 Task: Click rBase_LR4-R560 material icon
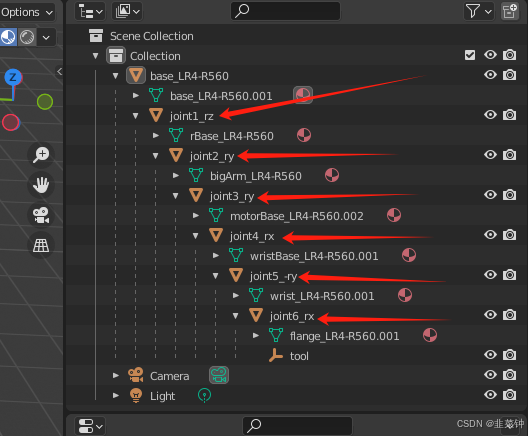304,135
